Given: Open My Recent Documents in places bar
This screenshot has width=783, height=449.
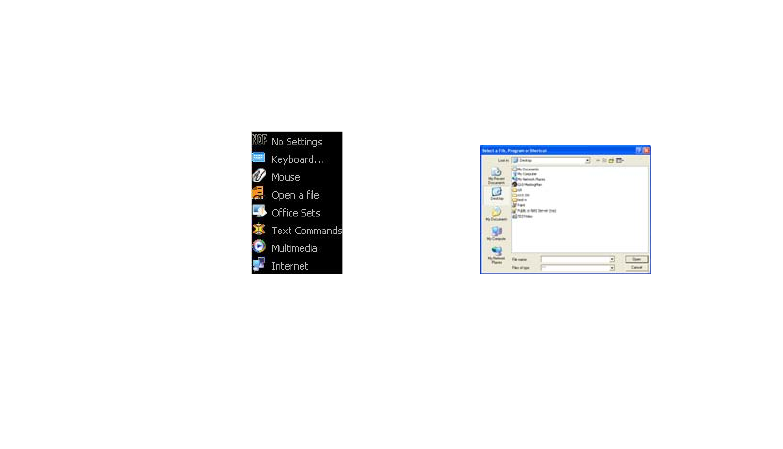Looking at the screenshot, I should pyautogui.click(x=496, y=176).
